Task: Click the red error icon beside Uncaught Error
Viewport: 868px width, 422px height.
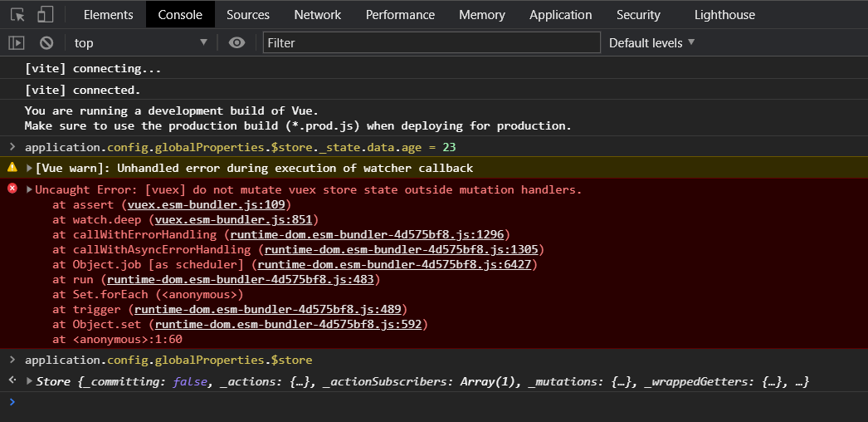Action: click(x=12, y=189)
